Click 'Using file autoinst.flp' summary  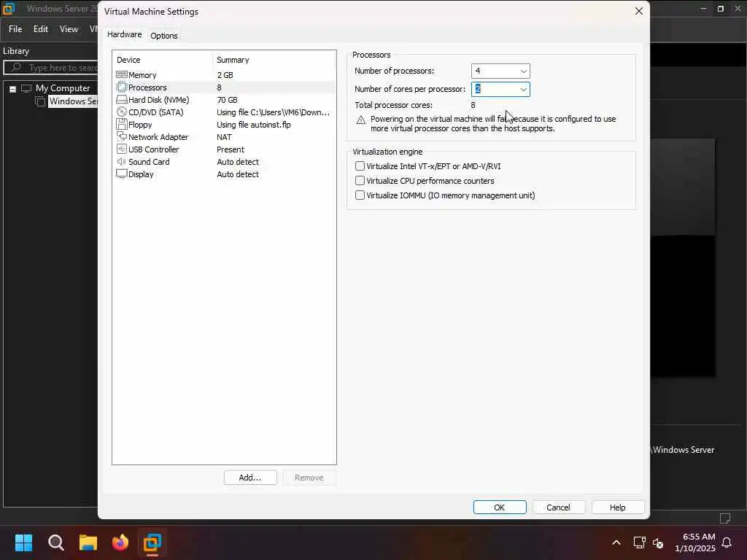(253, 125)
